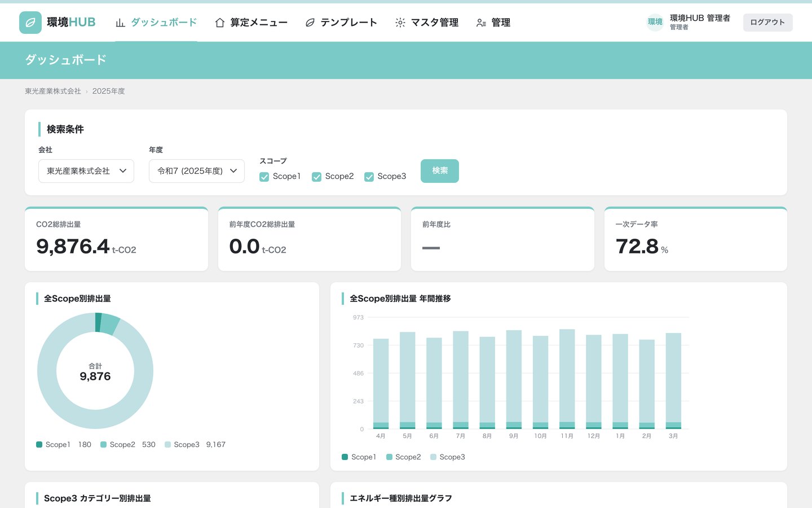
Task: Select the 管理 menu item
Action: click(x=493, y=23)
